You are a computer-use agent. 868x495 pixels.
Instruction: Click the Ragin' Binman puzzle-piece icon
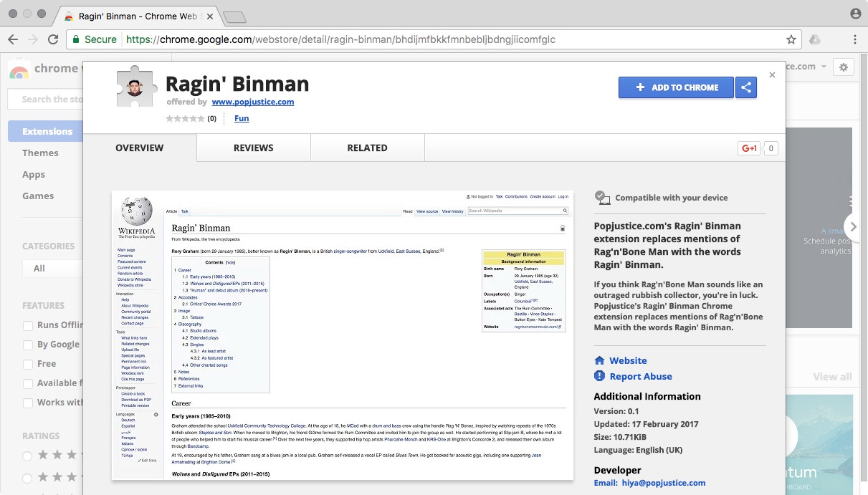point(136,86)
